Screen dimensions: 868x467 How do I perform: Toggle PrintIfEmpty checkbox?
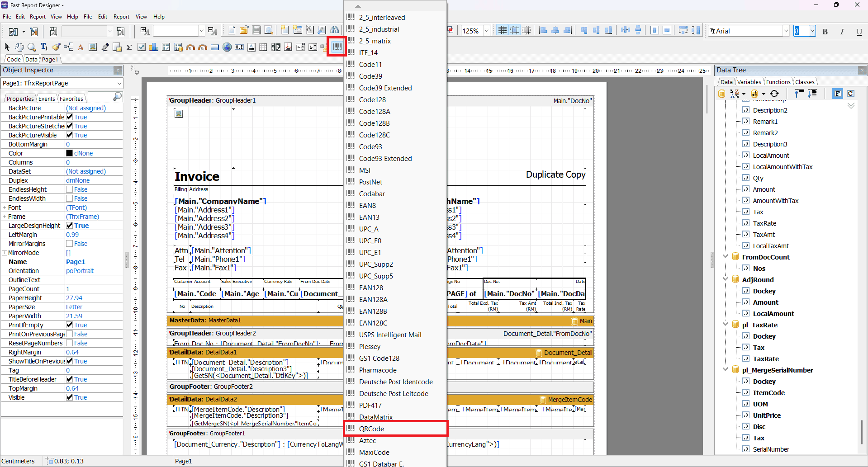(x=69, y=325)
